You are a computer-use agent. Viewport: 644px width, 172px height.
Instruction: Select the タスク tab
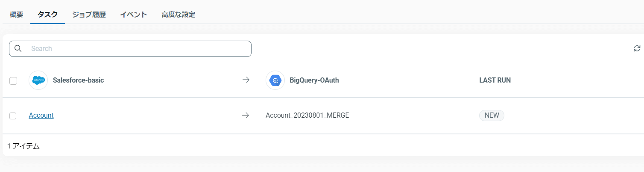pyautogui.click(x=47, y=15)
